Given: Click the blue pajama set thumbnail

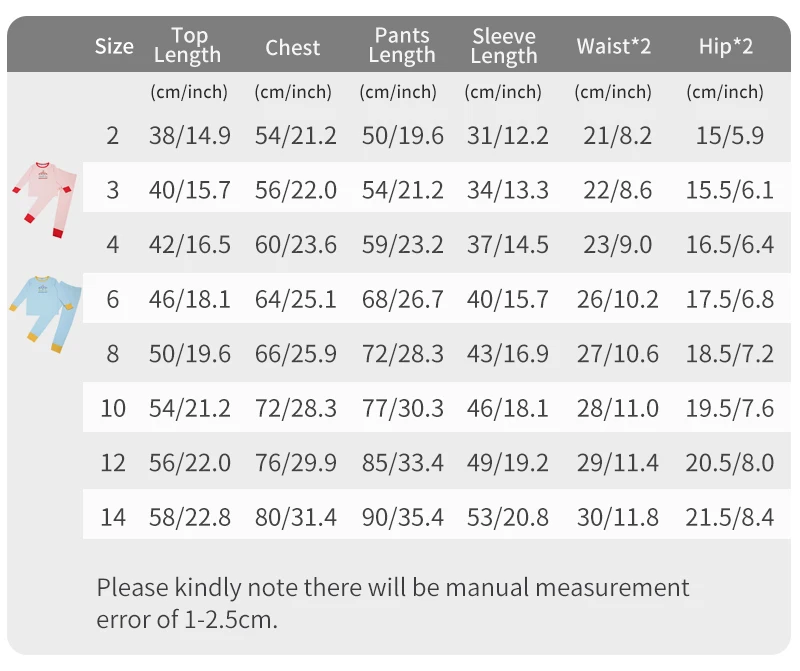Looking at the screenshot, I should [45, 314].
